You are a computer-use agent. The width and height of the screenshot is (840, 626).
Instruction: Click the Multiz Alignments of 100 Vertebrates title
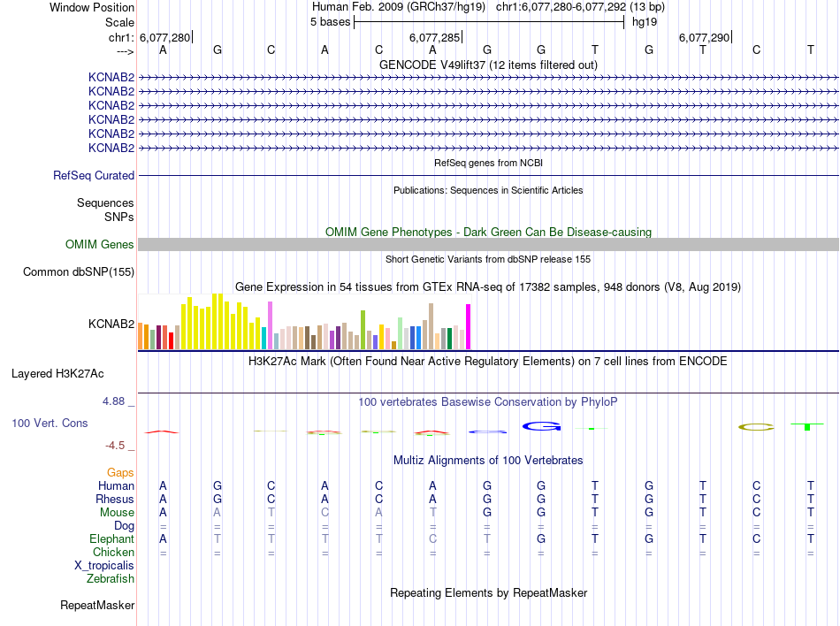point(488,460)
